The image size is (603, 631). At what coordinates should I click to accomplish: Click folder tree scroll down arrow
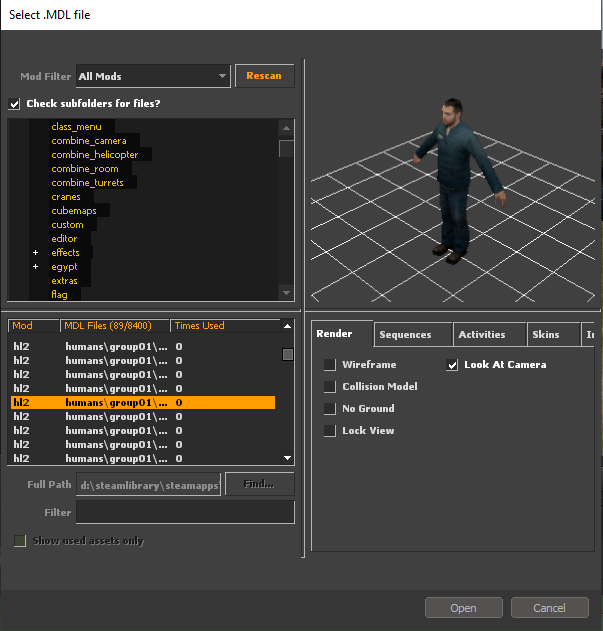coord(286,293)
